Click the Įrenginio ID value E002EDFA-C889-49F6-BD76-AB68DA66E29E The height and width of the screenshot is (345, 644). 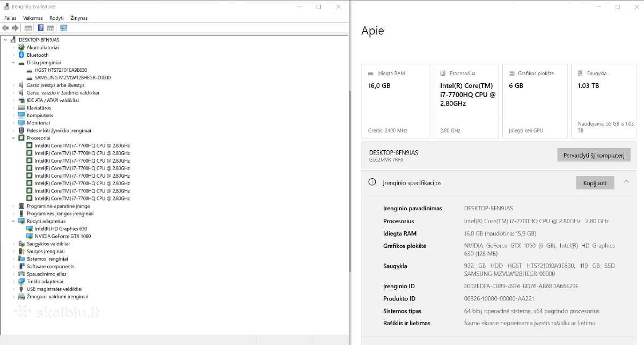click(x=521, y=286)
